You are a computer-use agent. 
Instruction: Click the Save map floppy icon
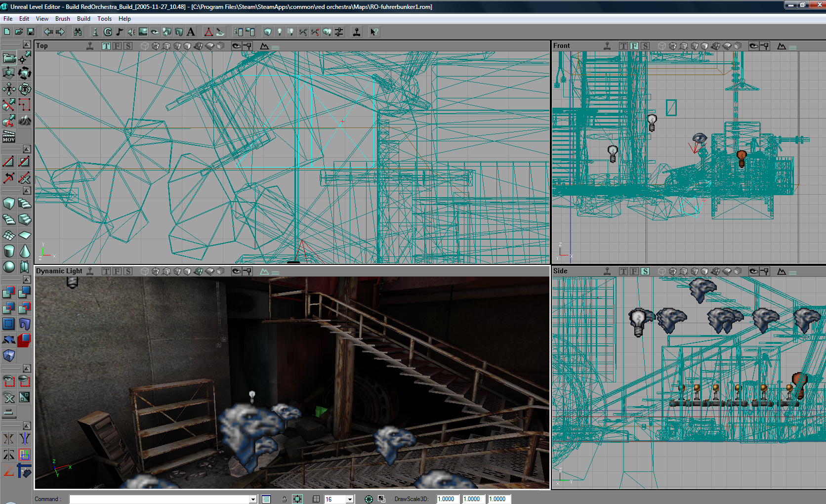click(31, 32)
